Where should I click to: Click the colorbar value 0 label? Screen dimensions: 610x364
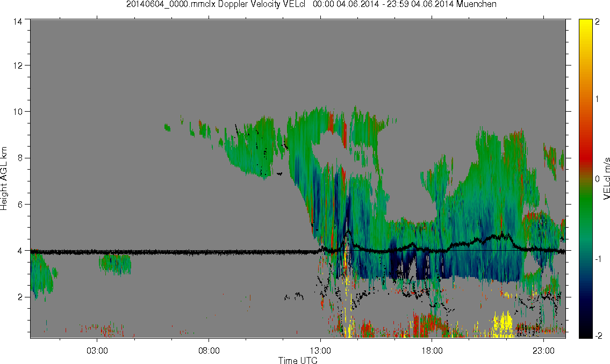[597, 179]
